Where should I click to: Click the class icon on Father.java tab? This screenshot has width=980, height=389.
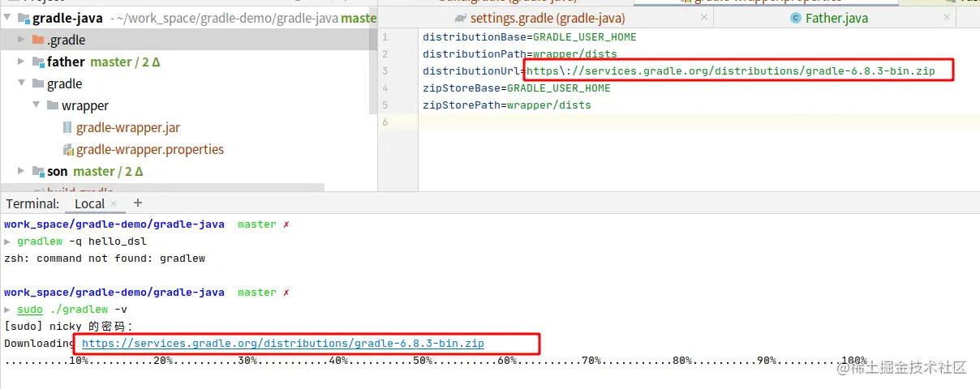click(x=796, y=18)
